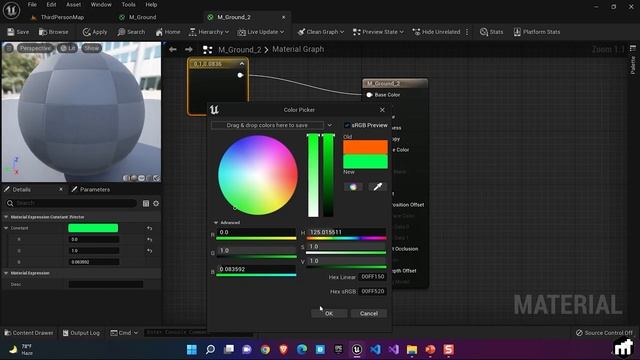Viewport: 640px width, 360px height.
Task: Expand the Clean Graph options
Action: (320, 32)
